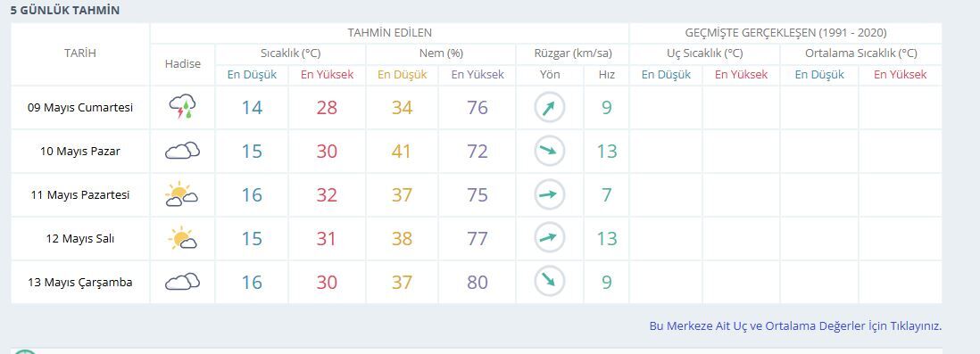Click the '09 Mayıs Cumartesi' date cell
This screenshot has height=354, width=980.
click(x=80, y=107)
